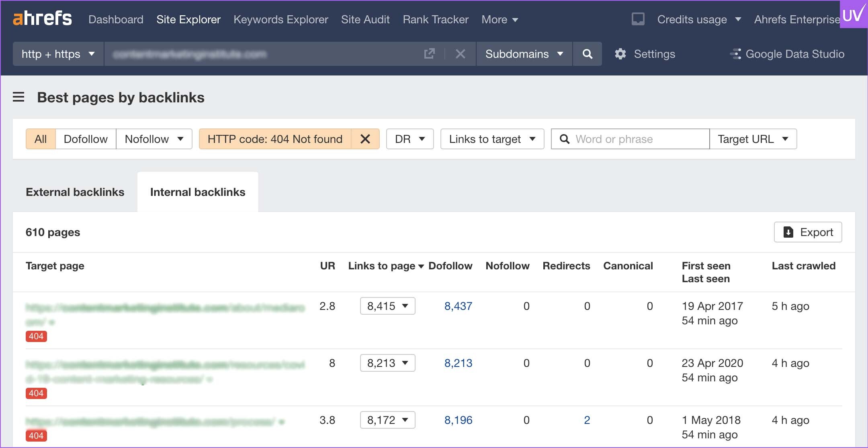Screen dimensions: 868x448
Task: Open the More menu in top navigation
Action: pyautogui.click(x=500, y=19)
